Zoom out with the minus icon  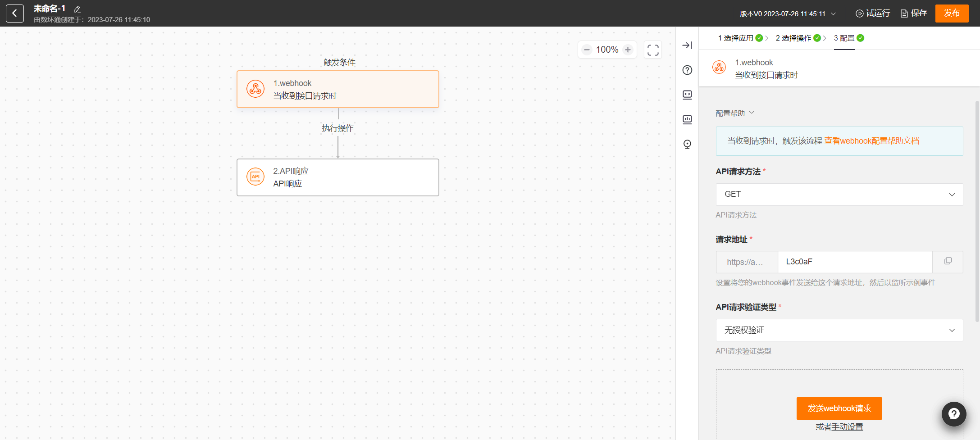(x=587, y=50)
